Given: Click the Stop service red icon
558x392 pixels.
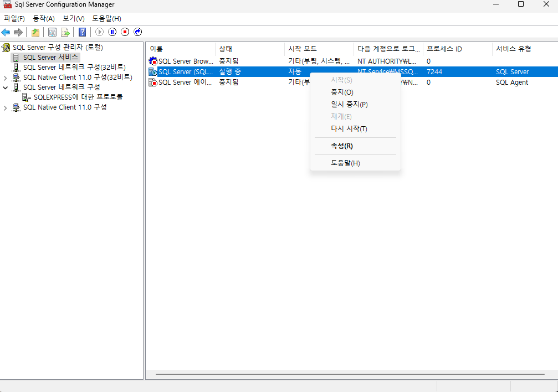Looking at the screenshot, I should pos(125,32).
